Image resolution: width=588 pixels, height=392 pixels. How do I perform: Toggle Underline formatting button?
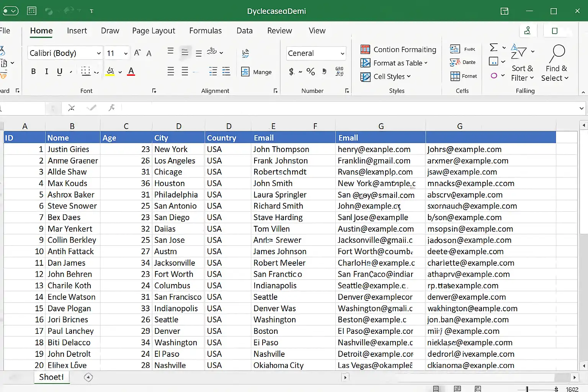click(60, 72)
